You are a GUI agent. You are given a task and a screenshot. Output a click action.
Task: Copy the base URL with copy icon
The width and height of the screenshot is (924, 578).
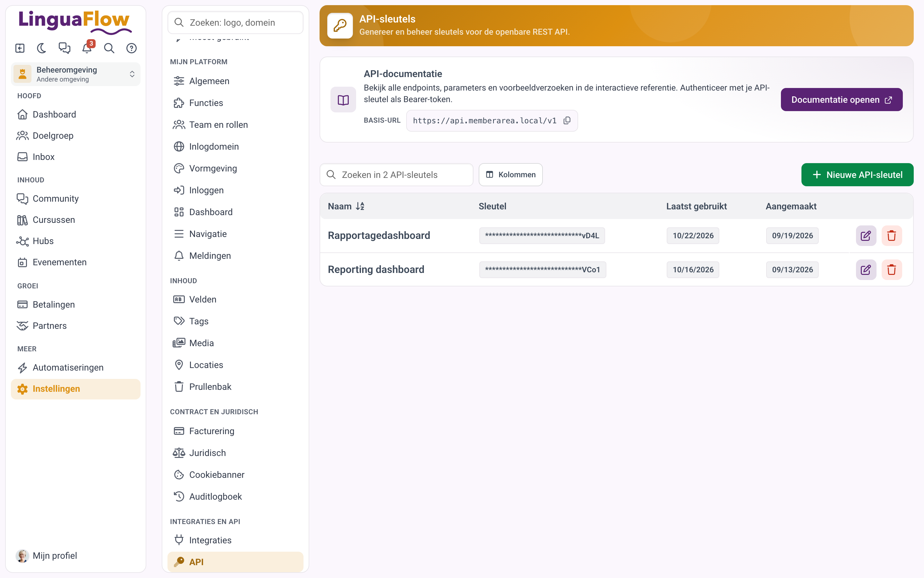click(x=567, y=120)
